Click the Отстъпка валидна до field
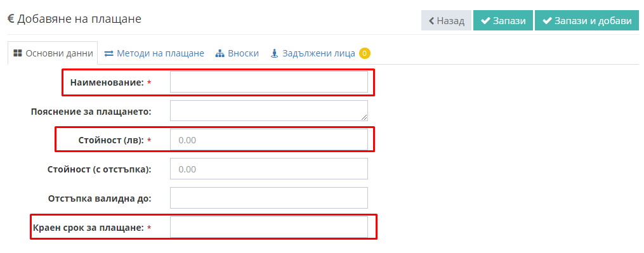 pyautogui.click(x=269, y=198)
